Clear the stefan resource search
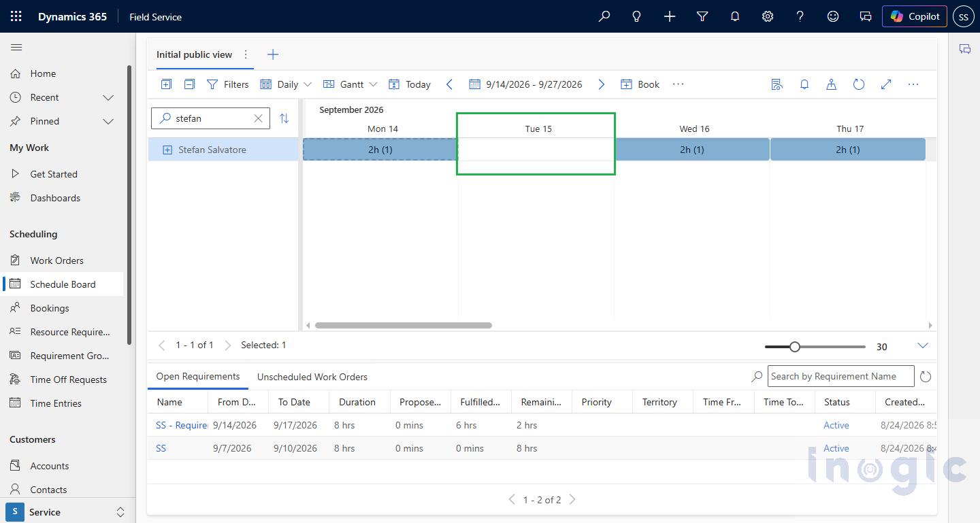 point(259,118)
